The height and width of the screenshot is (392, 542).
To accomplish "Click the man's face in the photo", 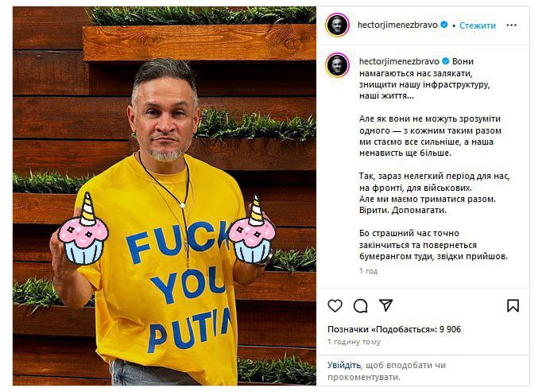I will pos(164,114).
